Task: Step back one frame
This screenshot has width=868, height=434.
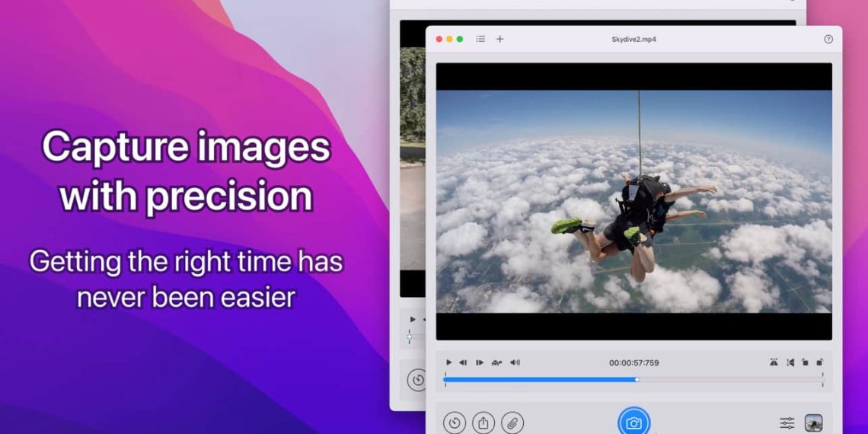Action: click(x=463, y=362)
